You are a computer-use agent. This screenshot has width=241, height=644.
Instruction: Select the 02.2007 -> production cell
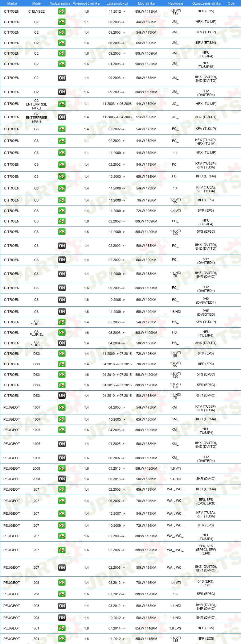116,550
